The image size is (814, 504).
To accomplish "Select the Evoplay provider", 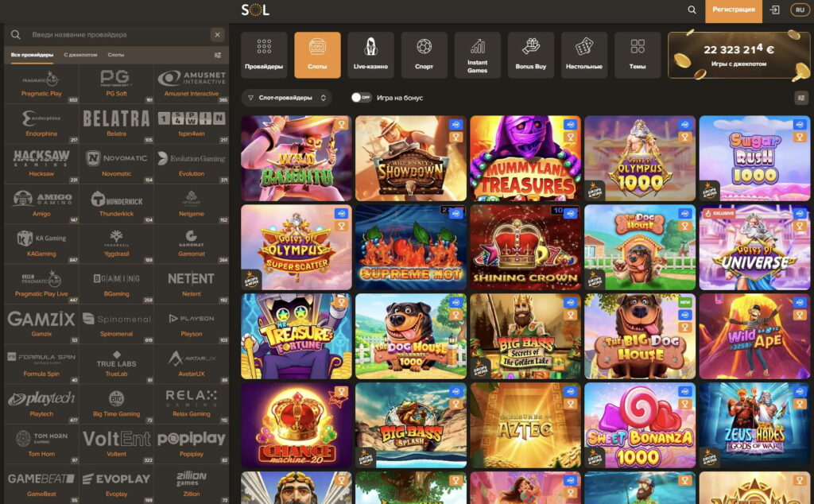I will [x=116, y=484].
